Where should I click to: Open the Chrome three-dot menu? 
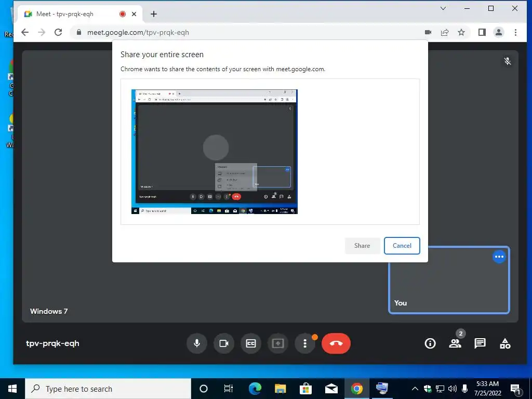tap(515, 32)
